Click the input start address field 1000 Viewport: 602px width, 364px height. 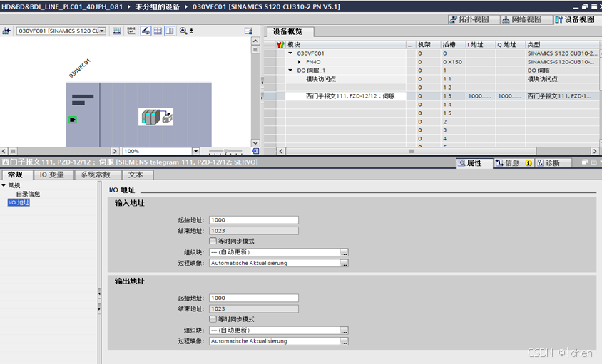pos(254,220)
